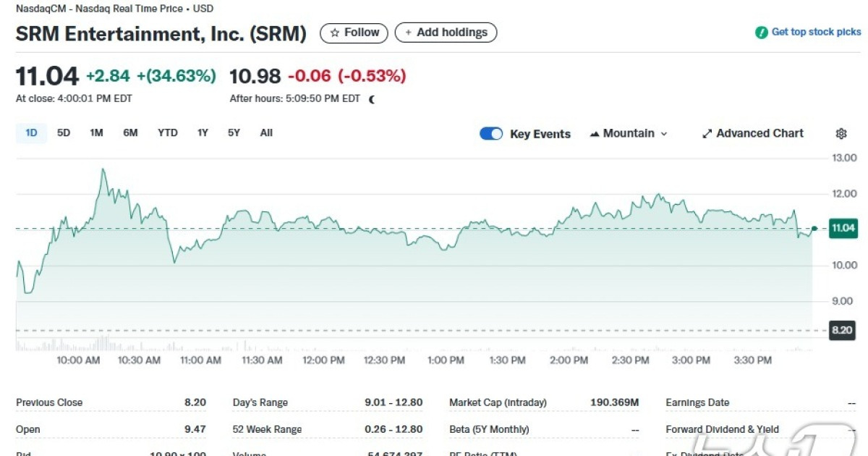The width and height of the screenshot is (868, 456).
Task: Click the Follow button for SRM
Action: tap(353, 32)
